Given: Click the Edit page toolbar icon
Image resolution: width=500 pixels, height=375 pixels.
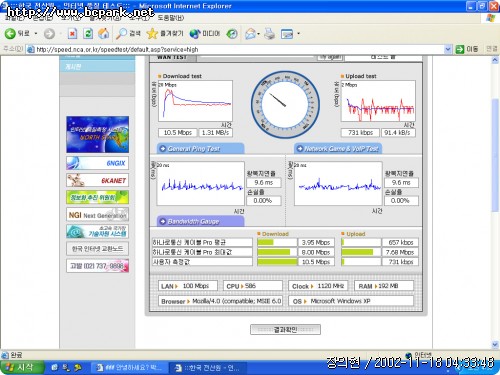Looking at the screenshot, I should click(287, 34).
